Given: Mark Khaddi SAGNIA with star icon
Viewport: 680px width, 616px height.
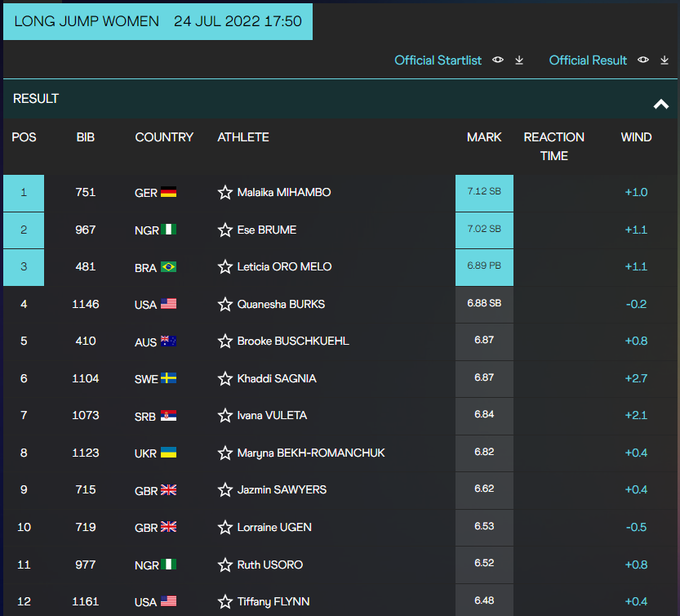Looking at the screenshot, I should point(225,379).
